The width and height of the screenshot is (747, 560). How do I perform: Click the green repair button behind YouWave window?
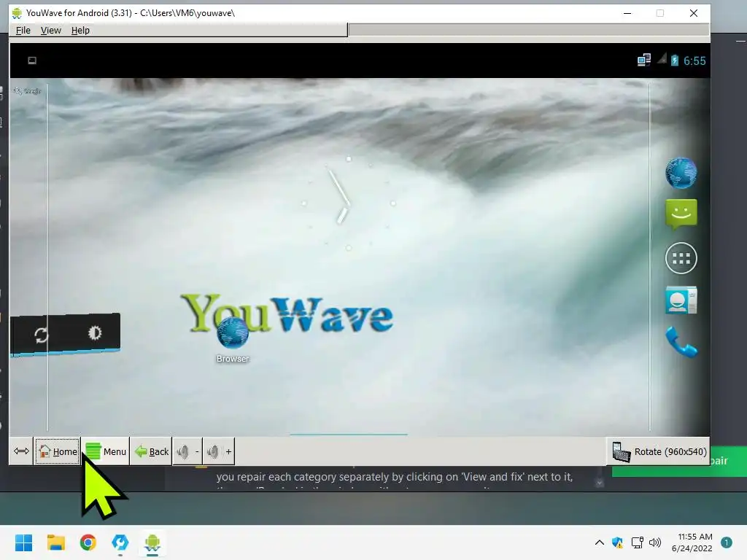click(x=729, y=461)
